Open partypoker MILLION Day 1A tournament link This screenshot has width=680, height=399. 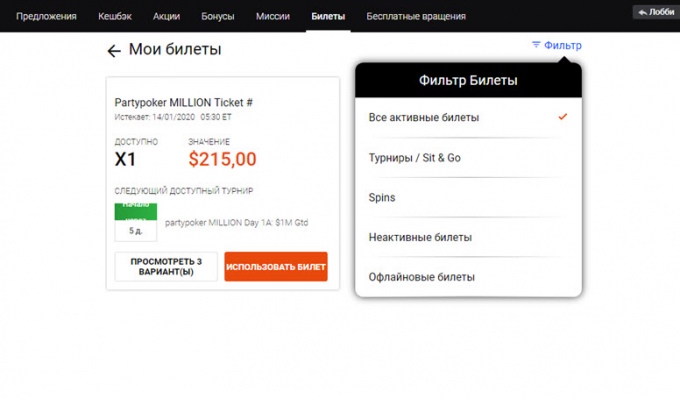tap(236, 222)
